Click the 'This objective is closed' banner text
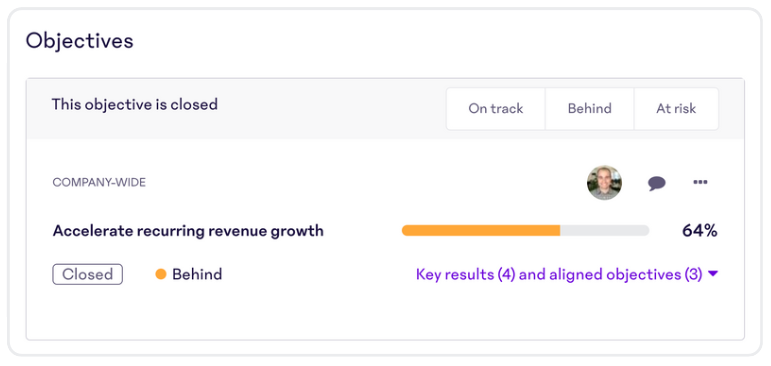The height and width of the screenshot is (366, 771). [135, 104]
